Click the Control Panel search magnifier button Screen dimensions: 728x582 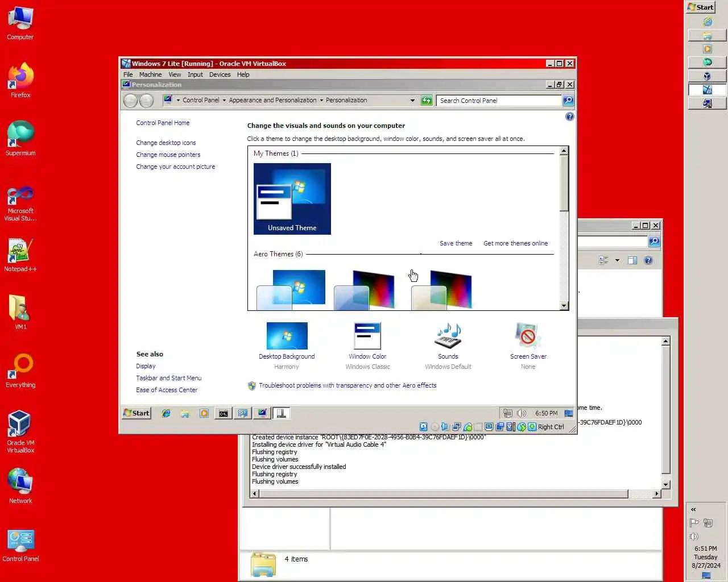[568, 100]
